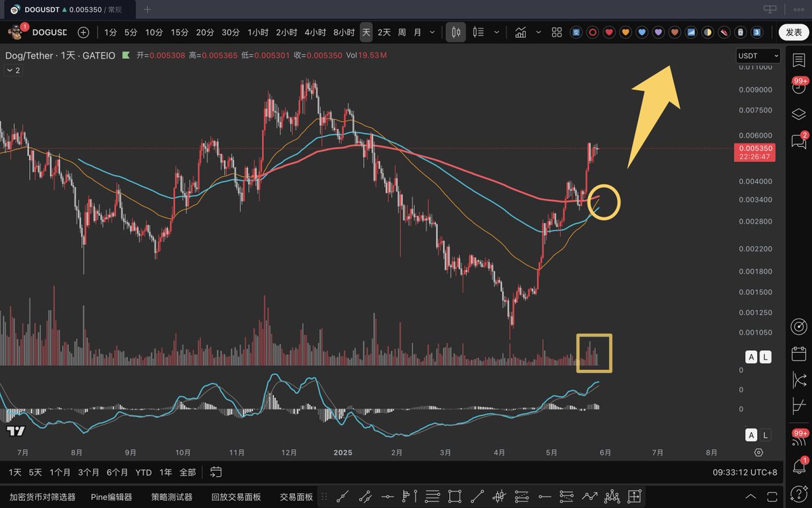Open chart settings gear on time axis
The image size is (812, 508).
click(x=759, y=452)
